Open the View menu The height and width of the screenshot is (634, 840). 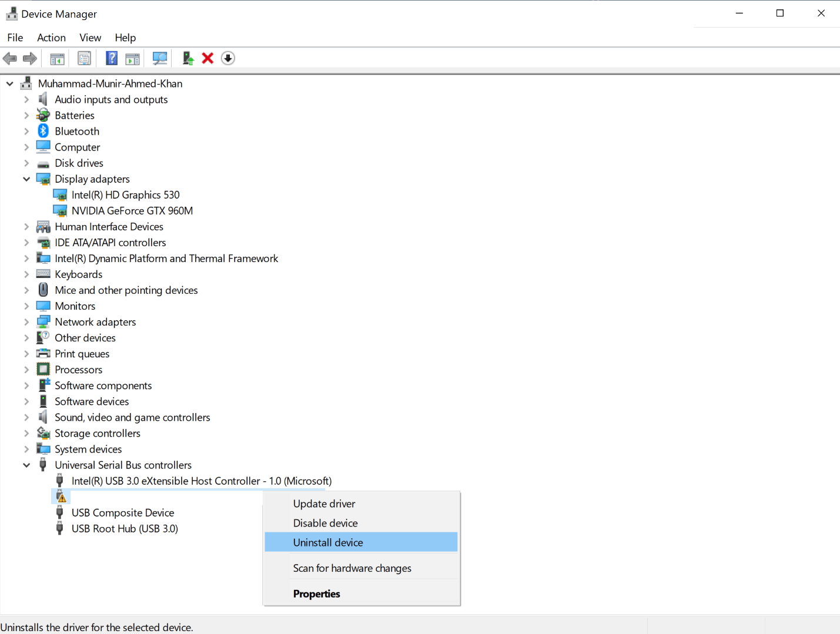coord(90,38)
